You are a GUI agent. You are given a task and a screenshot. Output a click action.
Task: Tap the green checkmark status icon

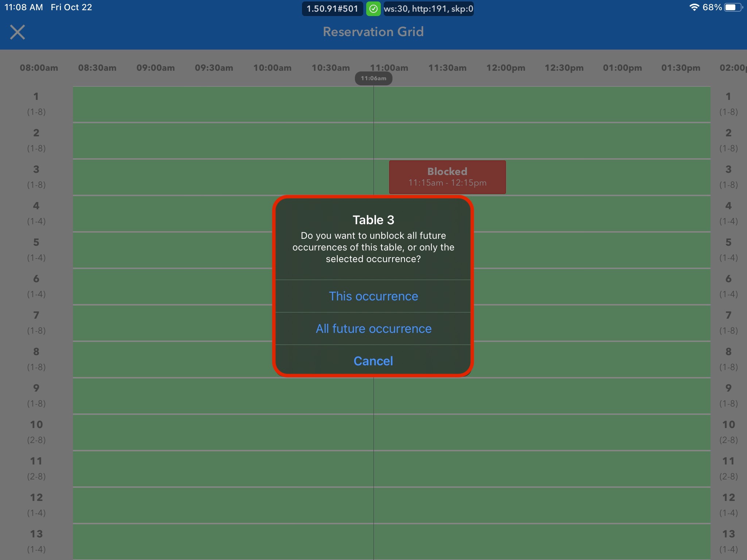(x=373, y=9)
